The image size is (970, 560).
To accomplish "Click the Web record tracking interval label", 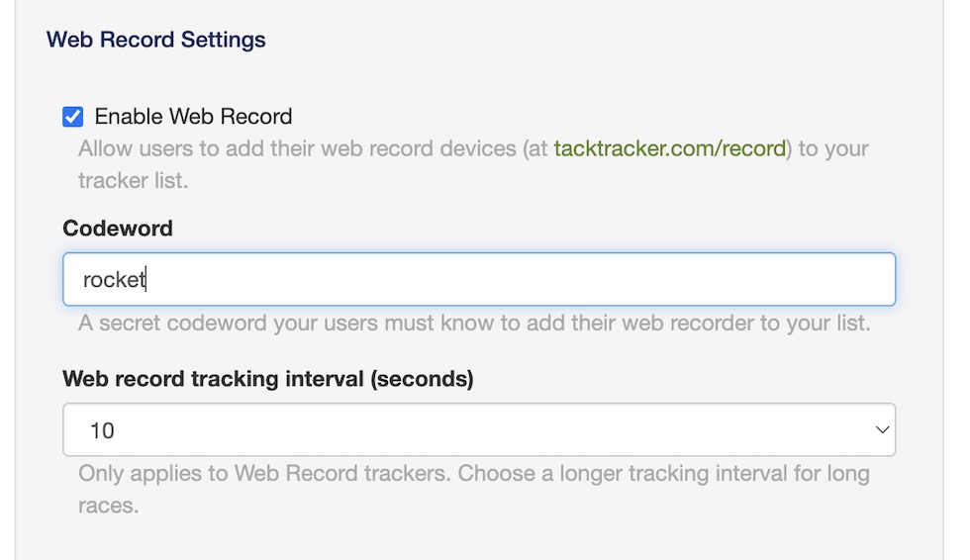I will pyautogui.click(x=267, y=379).
